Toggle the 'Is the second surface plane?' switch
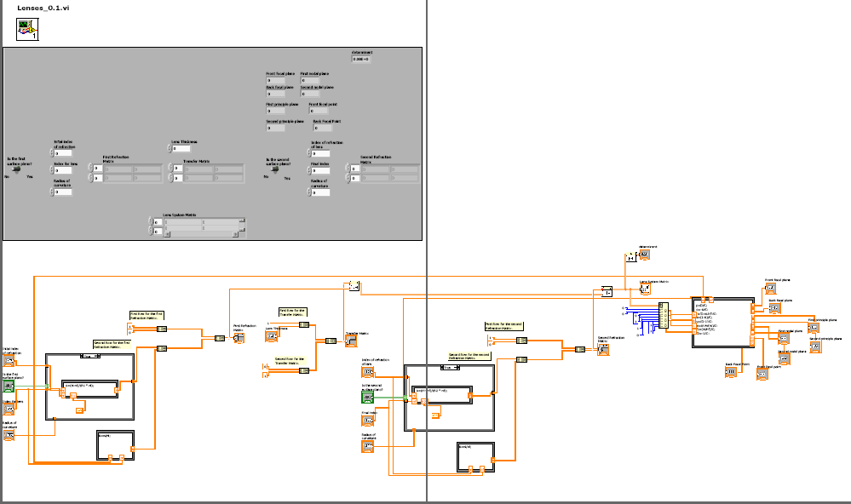 [x=275, y=169]
